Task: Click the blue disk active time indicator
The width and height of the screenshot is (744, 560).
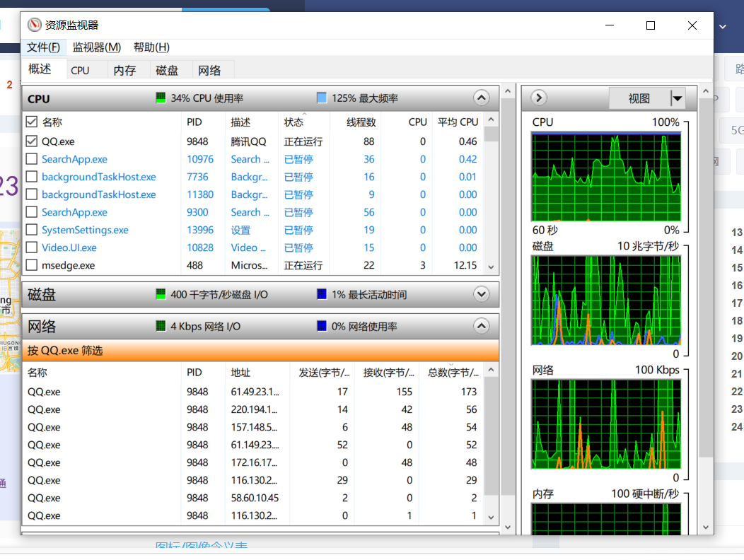Action: click(x=322, y=294)
